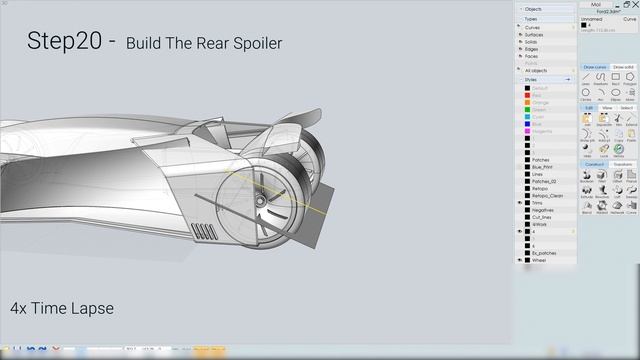
Task: Select the Sweep construct tool
Action: [x=631, y=192]
